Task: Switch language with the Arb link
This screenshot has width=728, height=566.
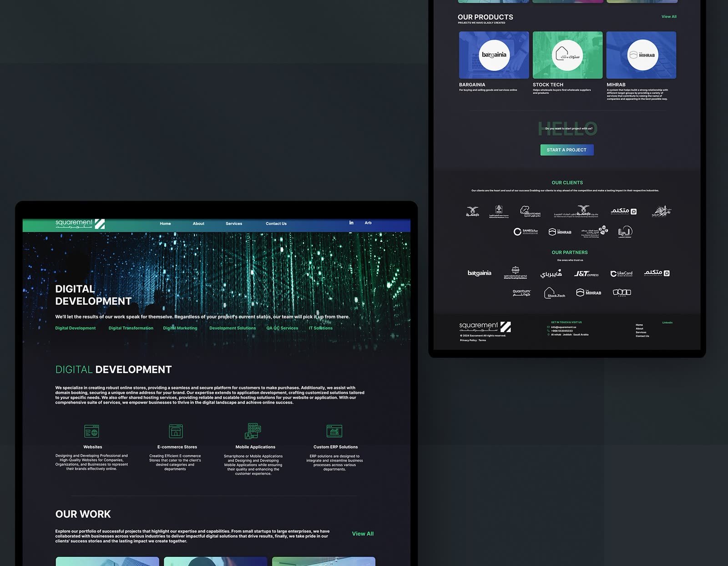Action: coord(368,223)
